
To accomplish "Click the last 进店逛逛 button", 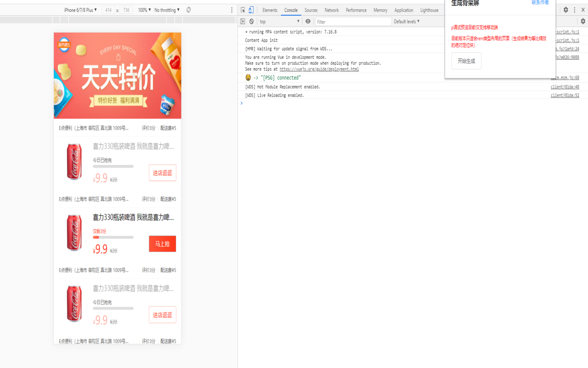I will (x=162, y=315).
